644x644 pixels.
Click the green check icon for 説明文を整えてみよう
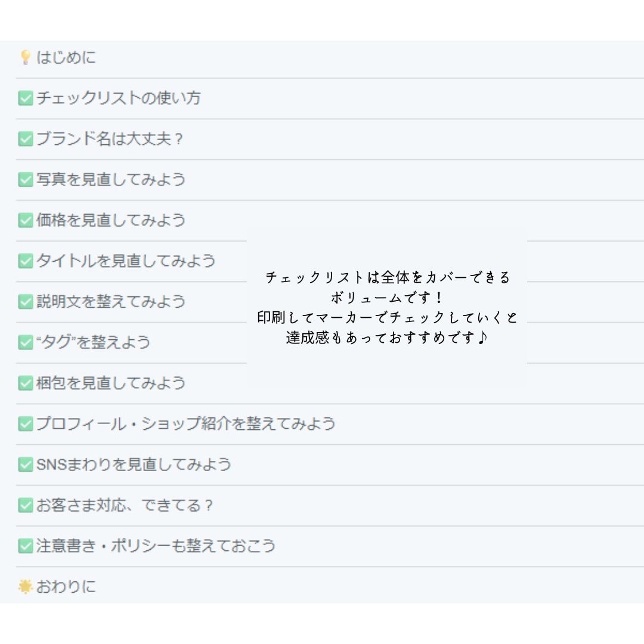click(26, 302)
